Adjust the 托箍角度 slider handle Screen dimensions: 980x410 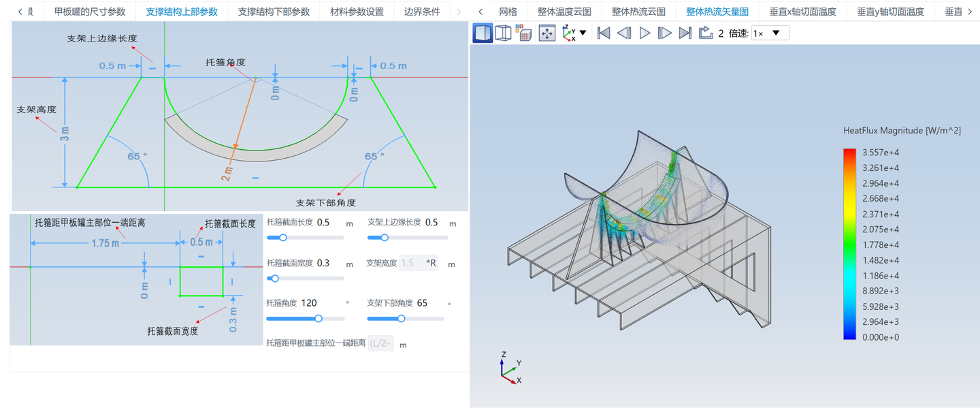click(x=318, y=318)
